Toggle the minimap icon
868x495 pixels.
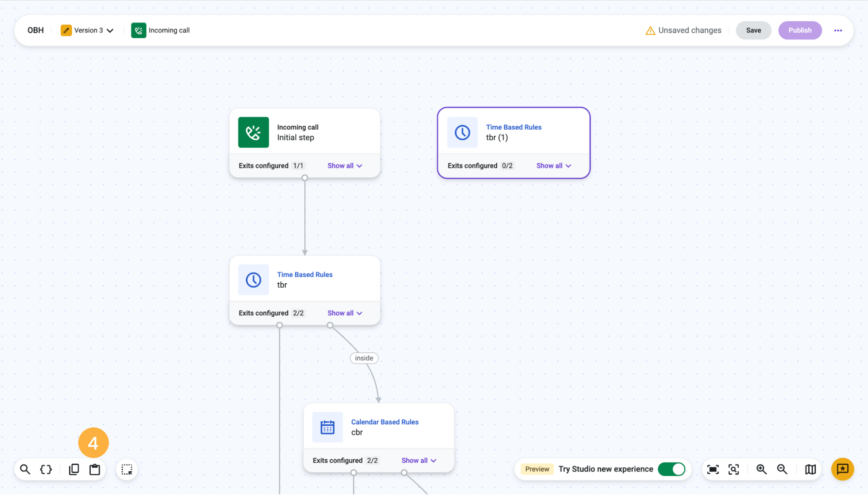[810, 469]
